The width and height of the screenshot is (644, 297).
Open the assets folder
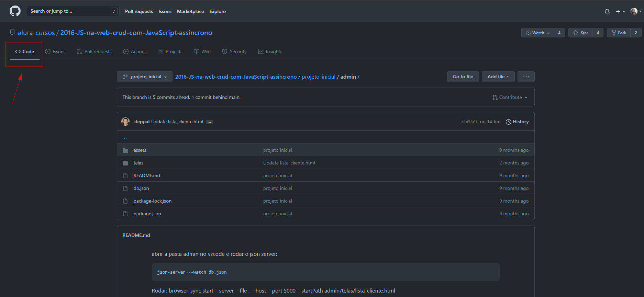click(x=140, y=150)
